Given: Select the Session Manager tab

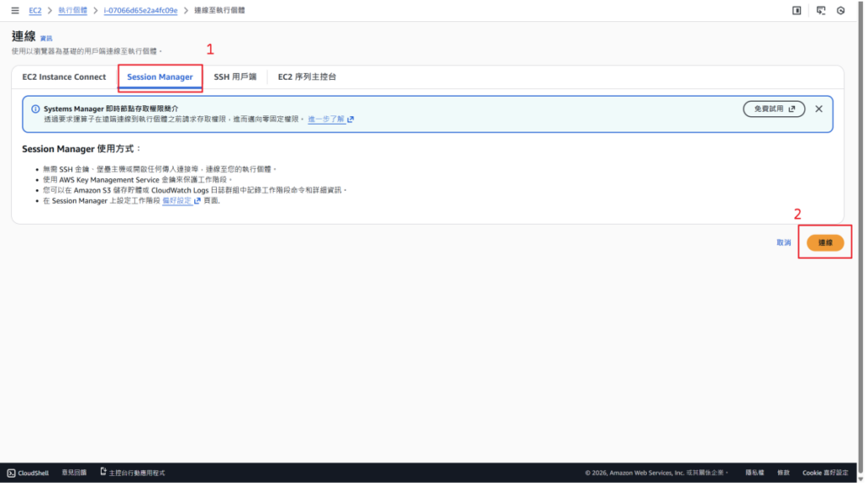Looking at the screenshot, I should 160,77.
